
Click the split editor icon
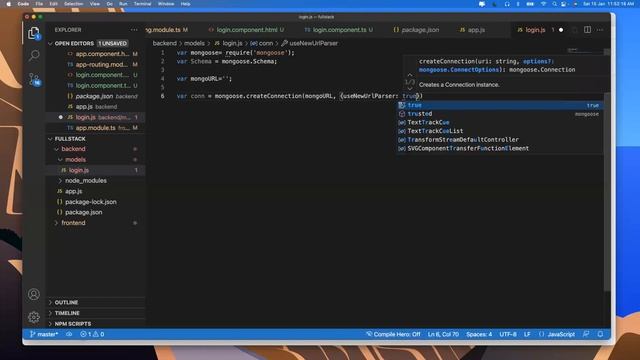(x=587, y=30)
